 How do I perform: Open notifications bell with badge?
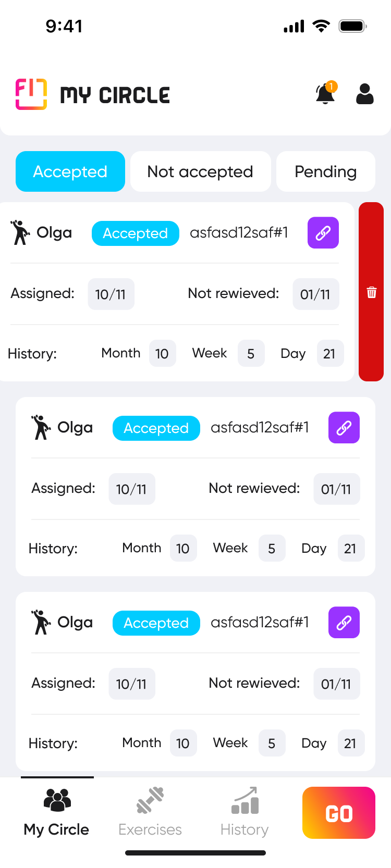point(326,94)
